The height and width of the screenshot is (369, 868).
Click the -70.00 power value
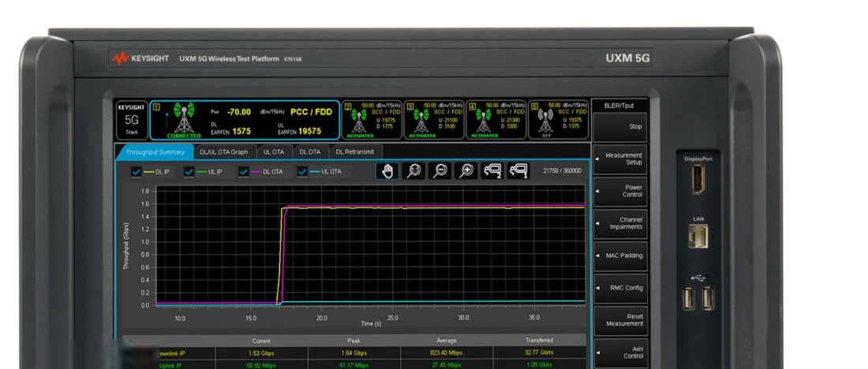[x=239, y=112]
